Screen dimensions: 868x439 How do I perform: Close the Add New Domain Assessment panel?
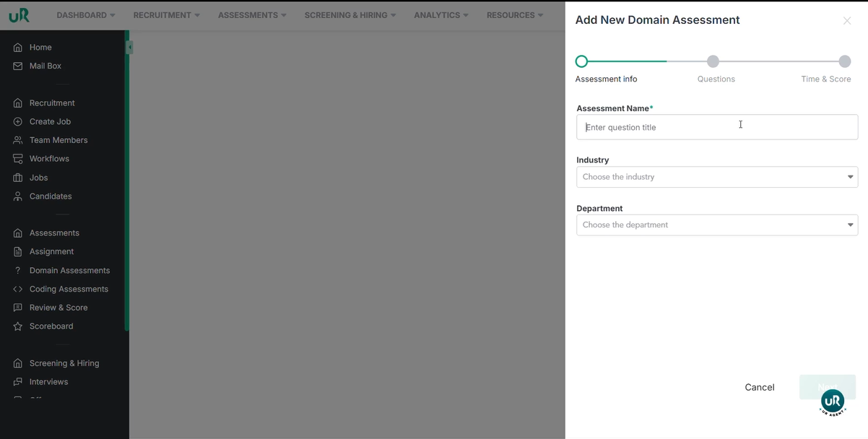tap(847, 21)
